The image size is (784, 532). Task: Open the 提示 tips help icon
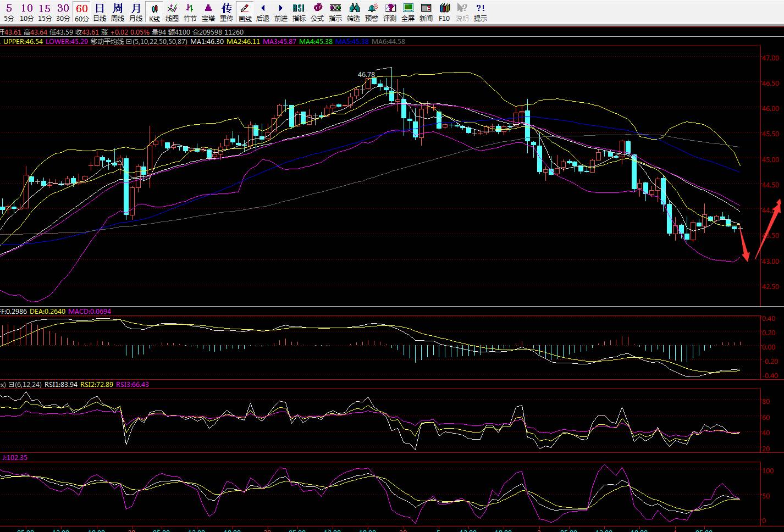pos(481,12)
